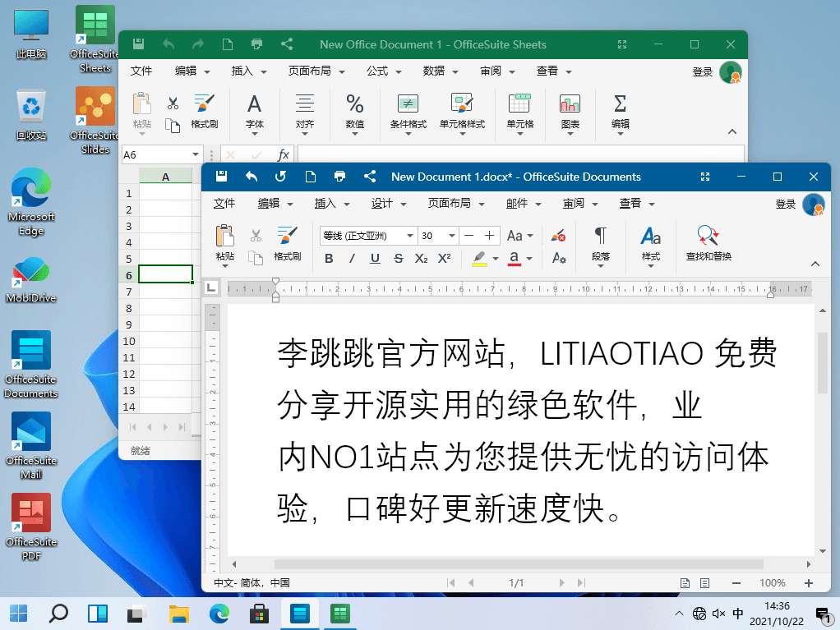Toggle full screen mode in Sheets window
This screenshot has width=840, height=630.
(x=622, y=44)
